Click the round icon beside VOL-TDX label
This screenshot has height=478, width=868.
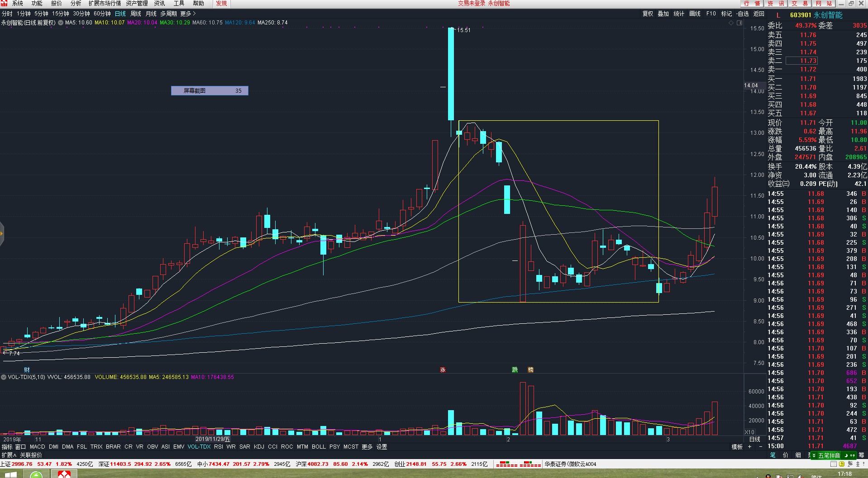[4, 377]
